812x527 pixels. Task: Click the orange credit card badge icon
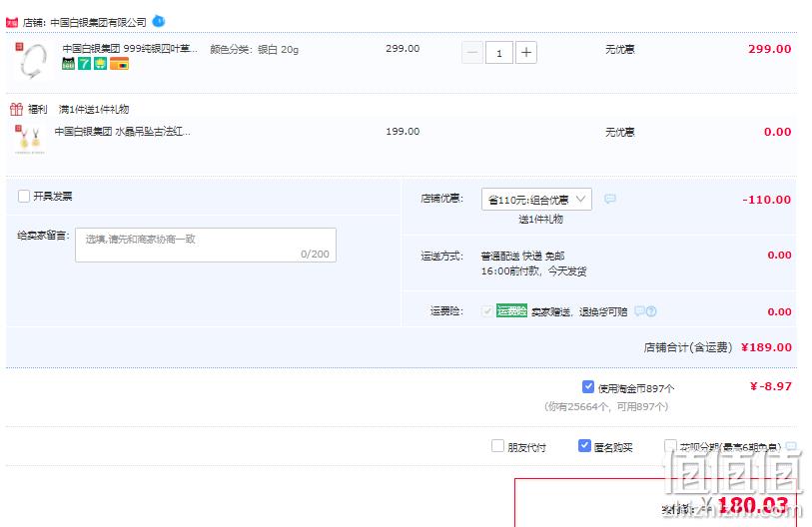[x=119, y=64]
